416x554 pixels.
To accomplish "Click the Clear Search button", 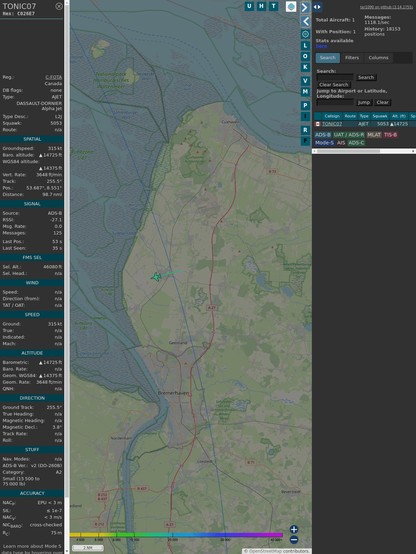I will [x=334, y=85].
